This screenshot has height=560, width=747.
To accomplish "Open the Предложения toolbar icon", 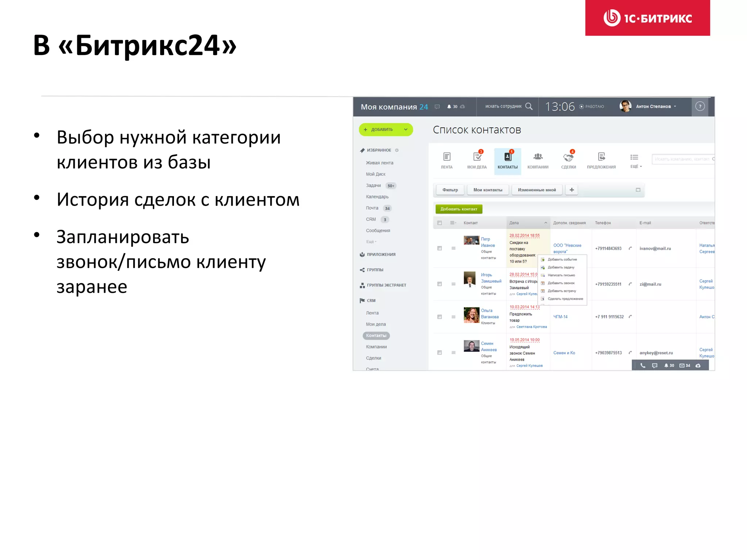I will pos(601,160).
